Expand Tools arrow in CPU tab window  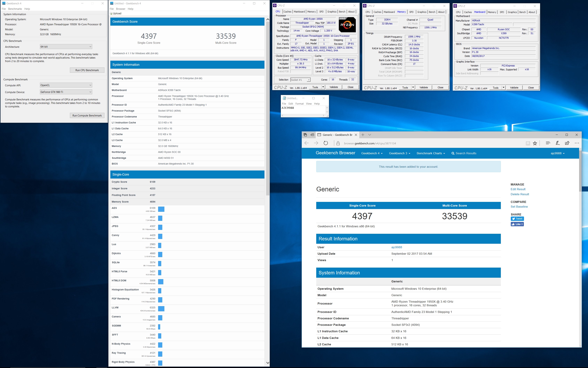pos(323,87)
